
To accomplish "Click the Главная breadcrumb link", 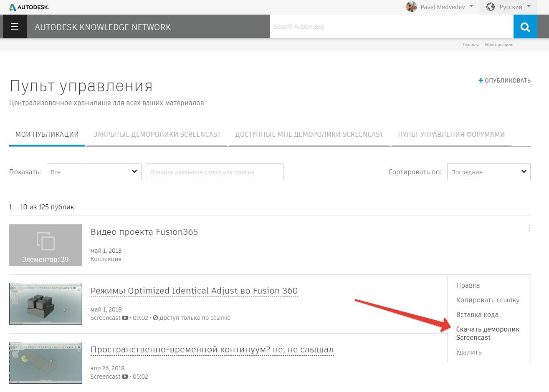I will pos(471,45).
